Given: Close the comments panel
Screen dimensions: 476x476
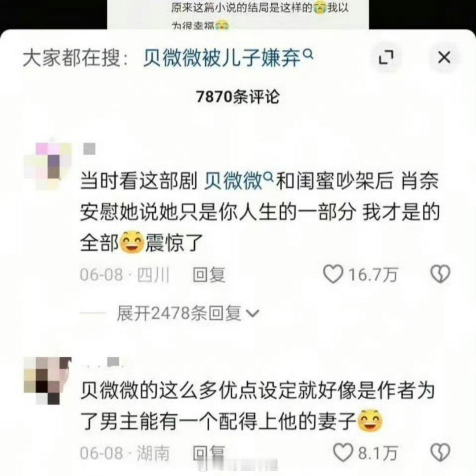Looking at the screenshot, I should pos(444,57).
